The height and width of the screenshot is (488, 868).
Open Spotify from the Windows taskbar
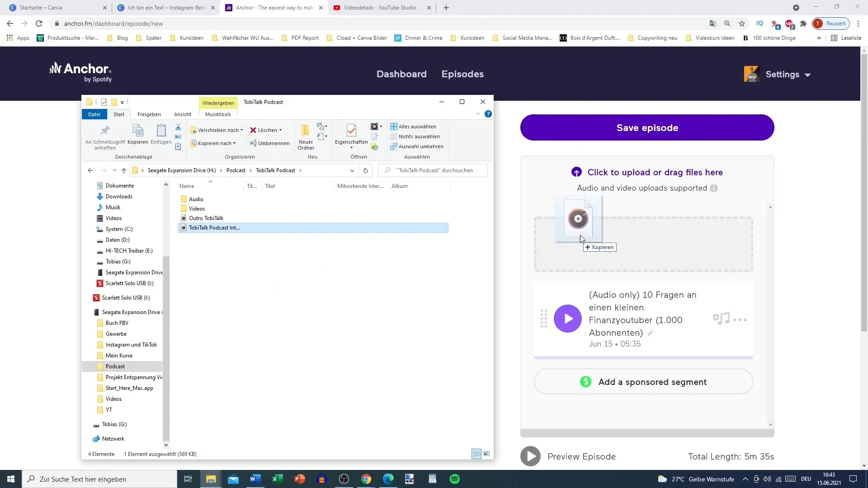(x=455, y=479)
